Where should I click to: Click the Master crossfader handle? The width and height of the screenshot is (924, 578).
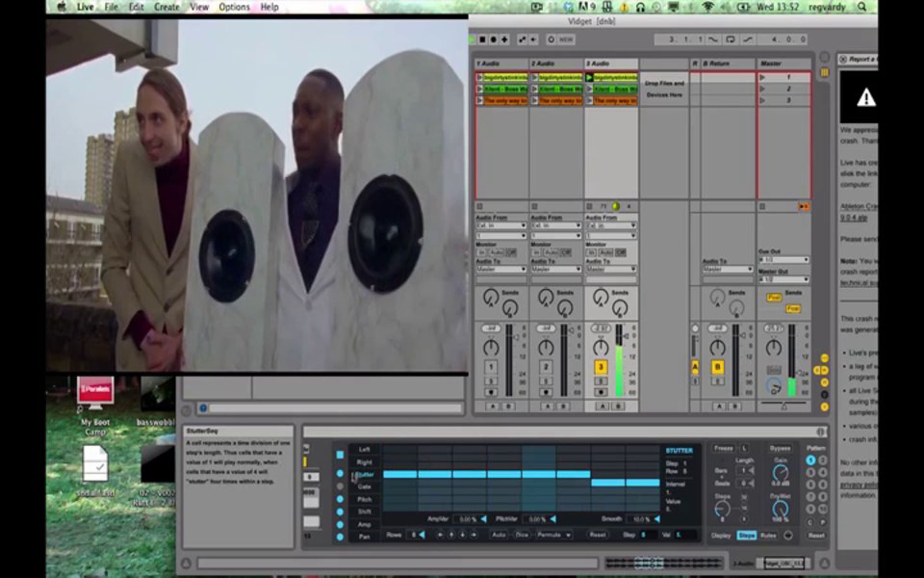tap(784, 406)
